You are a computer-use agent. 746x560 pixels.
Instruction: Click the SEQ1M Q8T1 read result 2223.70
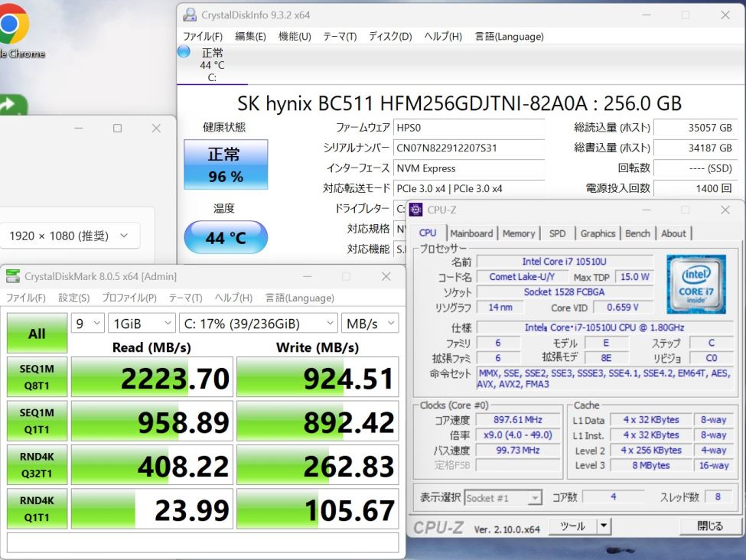pyautogui.click(x=152, y=377)
